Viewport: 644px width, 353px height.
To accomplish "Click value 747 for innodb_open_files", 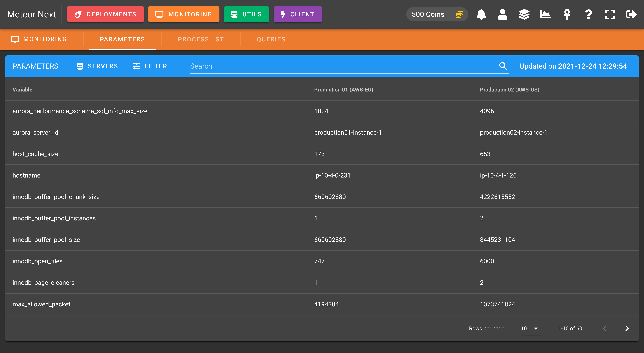I will (x=320, y=261).
